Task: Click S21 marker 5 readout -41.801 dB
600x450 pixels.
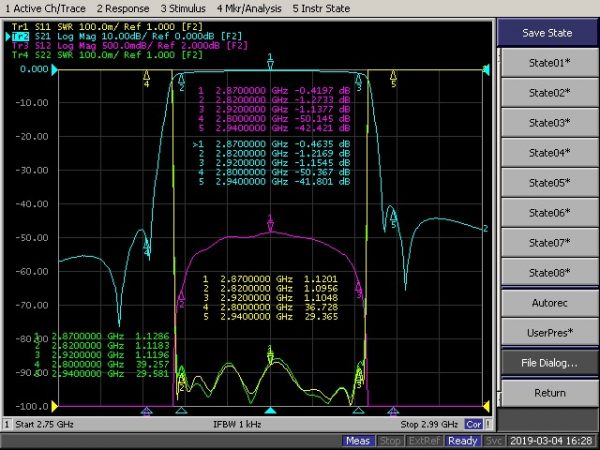Action: coord(274,182)
